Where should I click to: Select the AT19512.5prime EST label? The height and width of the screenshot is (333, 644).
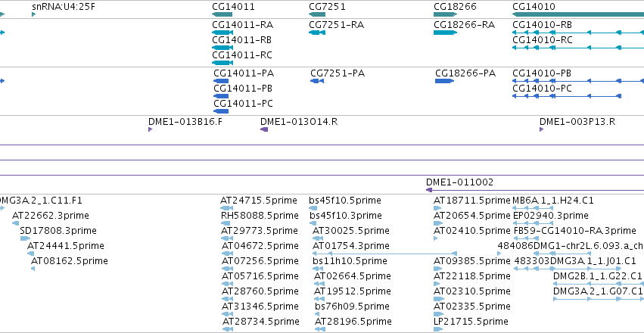[x=353, y=291]
